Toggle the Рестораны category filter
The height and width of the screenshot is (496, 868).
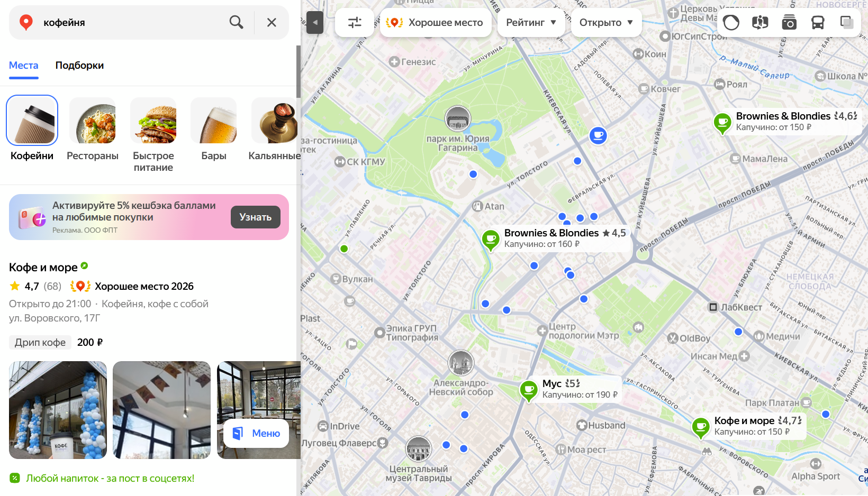point(93,128)
